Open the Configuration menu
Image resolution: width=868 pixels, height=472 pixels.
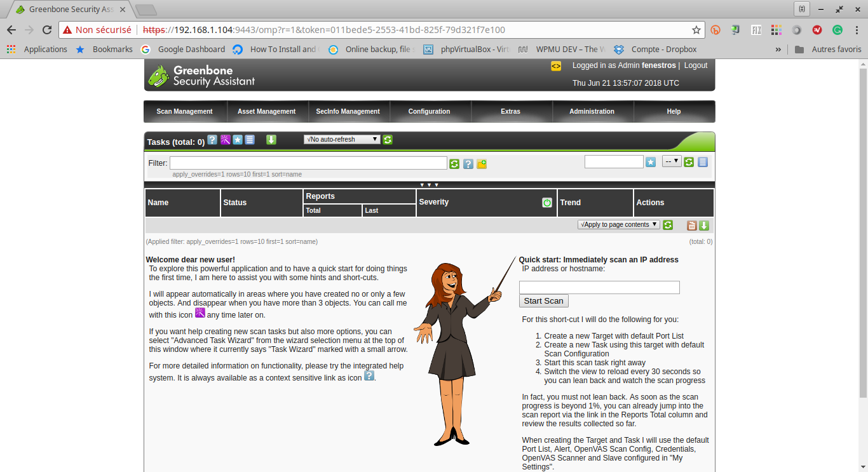pyautogui.click(x=429, y=111)
